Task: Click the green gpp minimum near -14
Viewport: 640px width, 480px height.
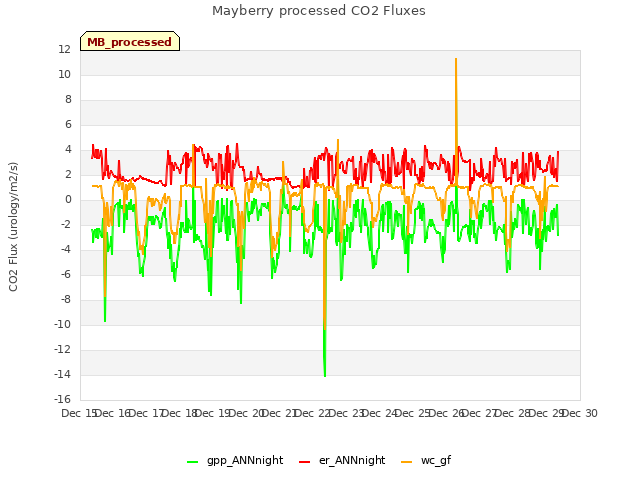Action: pyautogui.click(x=325, y=375)
